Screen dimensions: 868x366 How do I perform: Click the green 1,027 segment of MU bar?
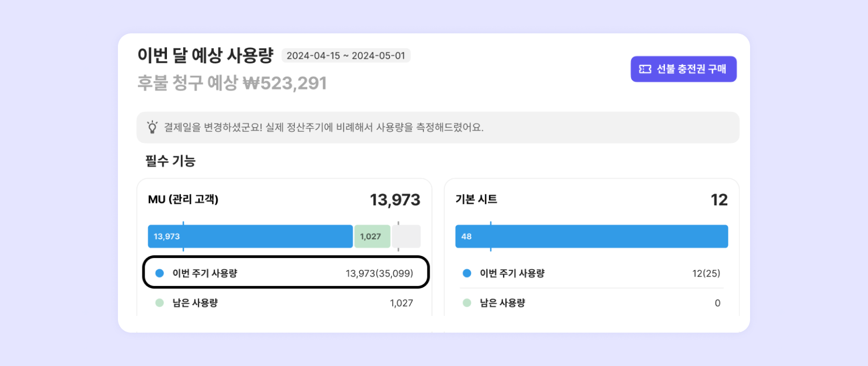click(373, 236)
